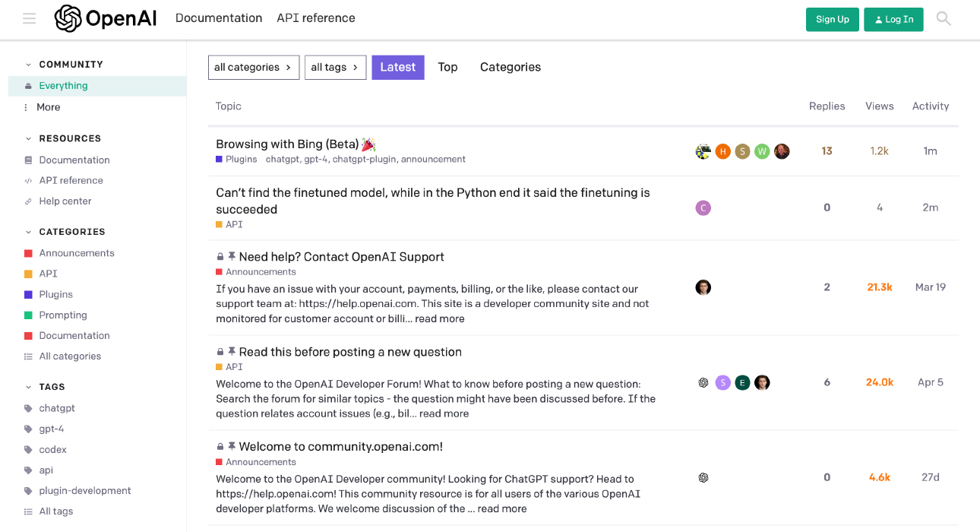Viewport: 980px width, 532px height.
Task: Open the all tags filter dropdown
Action: point(335,67)
